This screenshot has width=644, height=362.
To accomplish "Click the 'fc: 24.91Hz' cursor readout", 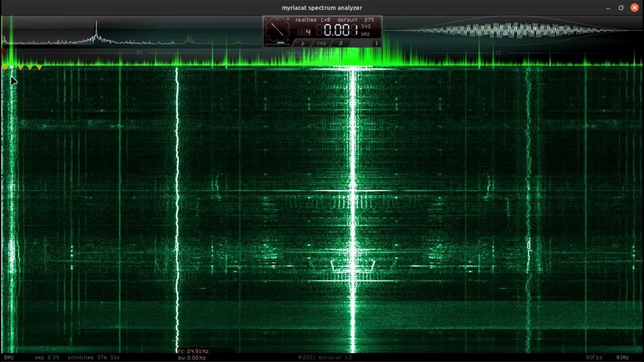I will (193, 351).
